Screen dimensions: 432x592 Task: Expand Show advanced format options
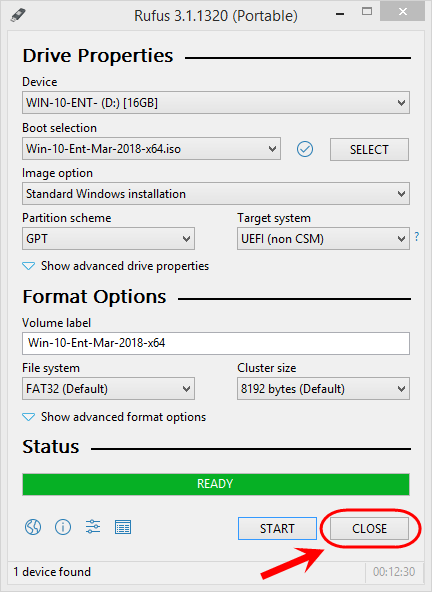click(114, 417)
